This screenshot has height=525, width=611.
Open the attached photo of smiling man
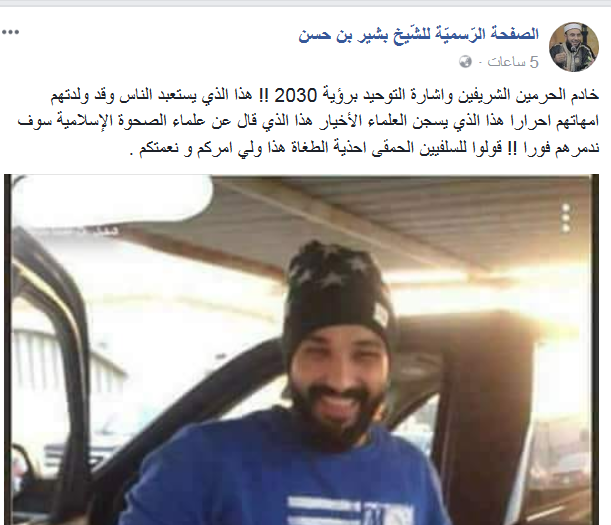301,350
